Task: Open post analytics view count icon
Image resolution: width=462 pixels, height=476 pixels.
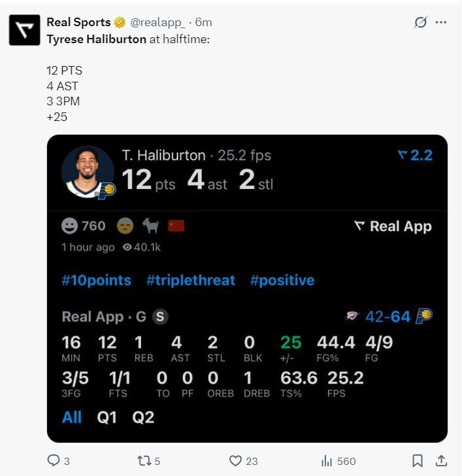Action: coord(327,461)
